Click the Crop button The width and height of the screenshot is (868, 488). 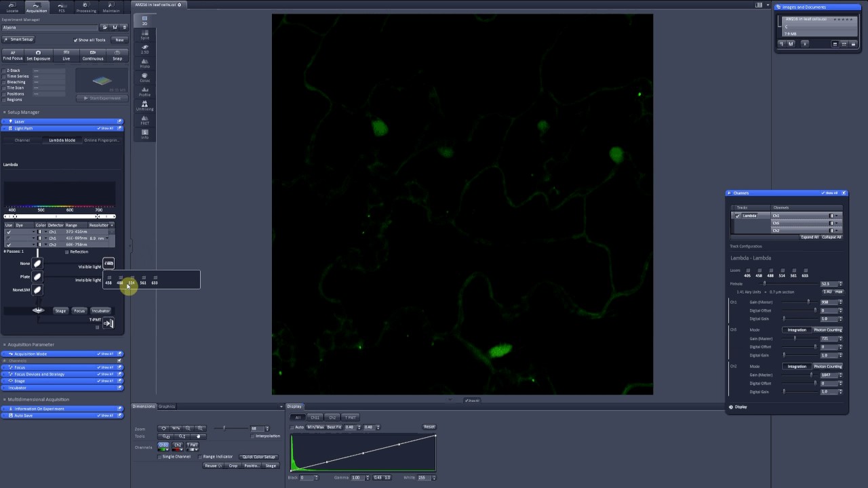pos(233,466)
